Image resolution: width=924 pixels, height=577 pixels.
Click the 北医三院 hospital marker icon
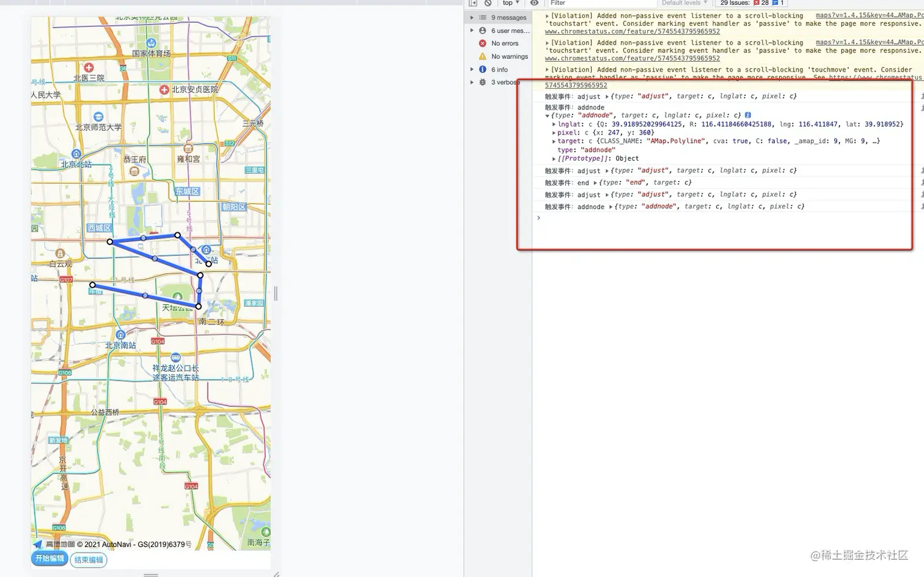point(89,67)
